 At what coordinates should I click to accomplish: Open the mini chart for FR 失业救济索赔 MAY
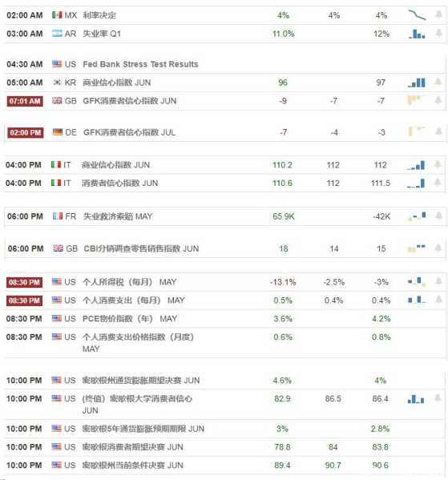coord(417,216)
